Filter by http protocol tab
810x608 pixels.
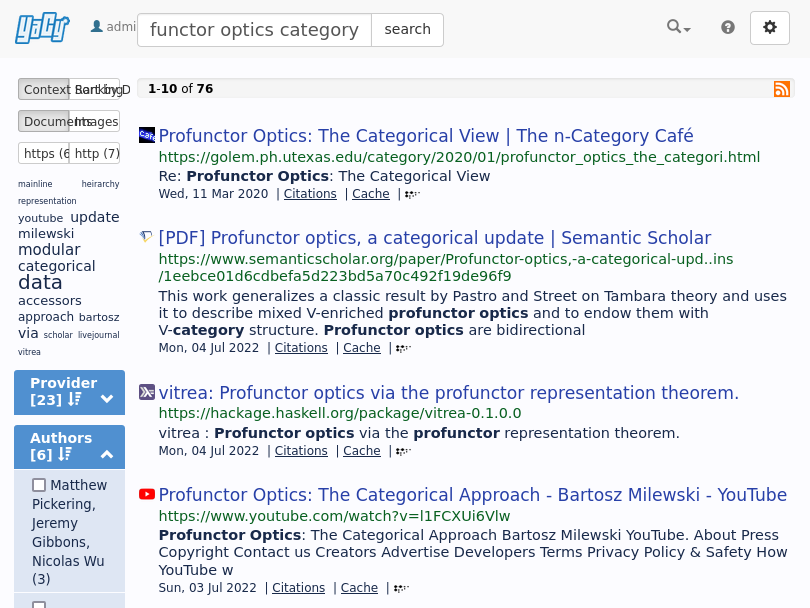(95, 153)
